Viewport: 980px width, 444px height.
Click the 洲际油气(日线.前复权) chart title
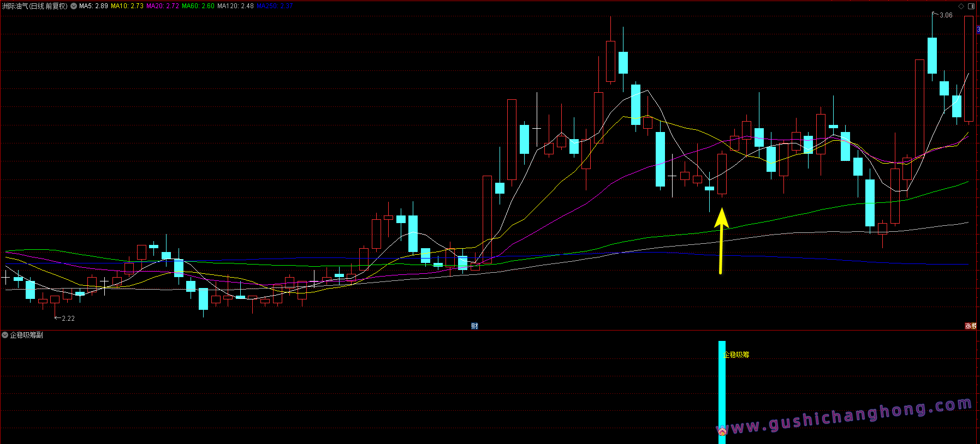[35, 7]
